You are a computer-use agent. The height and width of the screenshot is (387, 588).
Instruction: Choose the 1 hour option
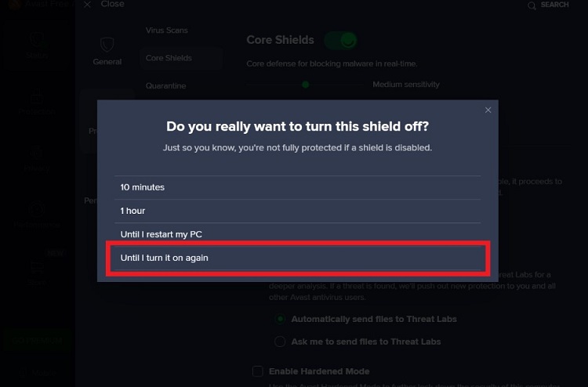coord(298,211)
